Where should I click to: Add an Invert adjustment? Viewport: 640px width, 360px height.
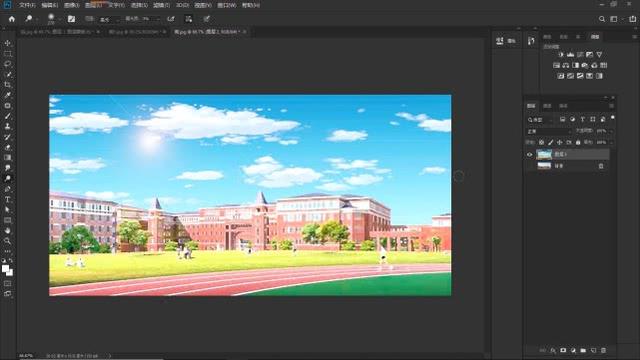561,76
